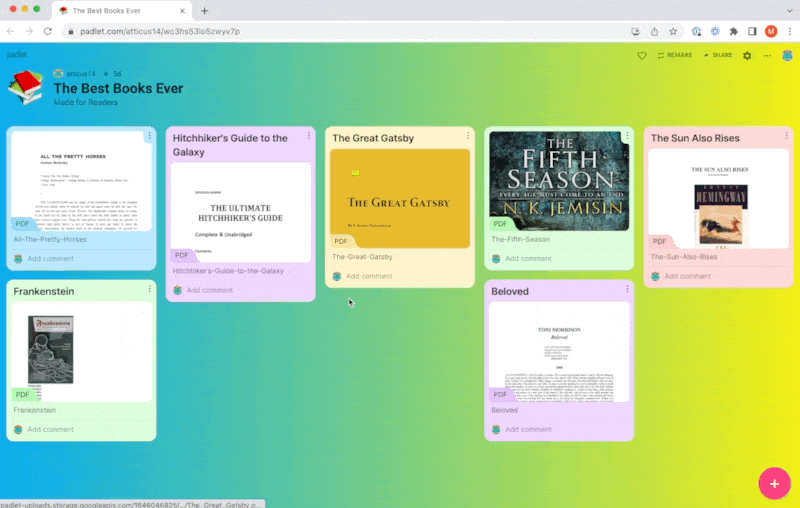The height and width of the screenshot is (508, 800).
Task: Open padlet settings gear icon
Action: click(747, 56)
